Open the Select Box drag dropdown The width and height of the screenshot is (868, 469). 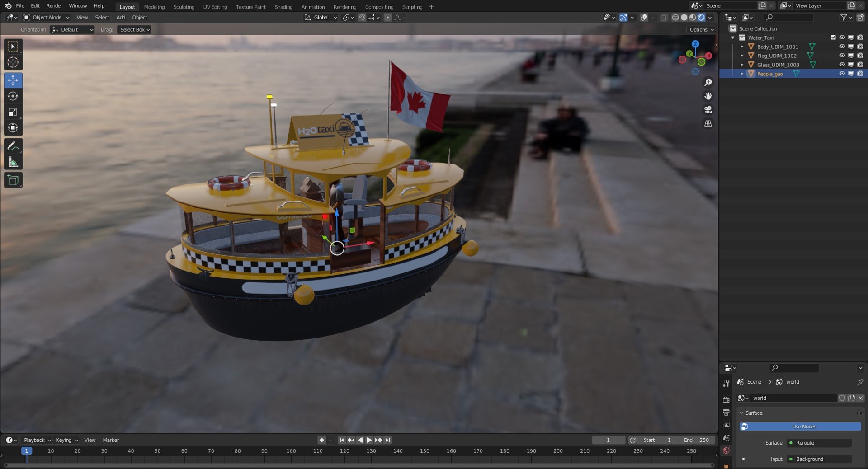click(x=134, y=30)
